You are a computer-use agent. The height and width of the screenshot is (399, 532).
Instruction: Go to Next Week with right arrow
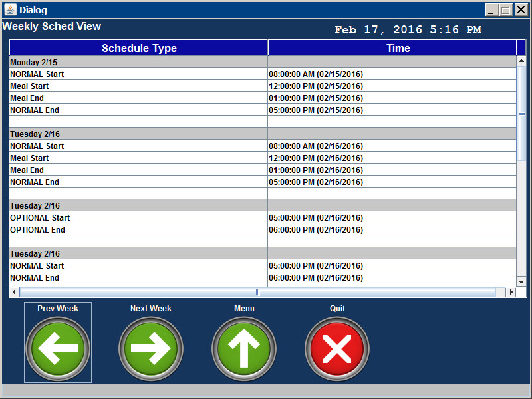point(151,348)
